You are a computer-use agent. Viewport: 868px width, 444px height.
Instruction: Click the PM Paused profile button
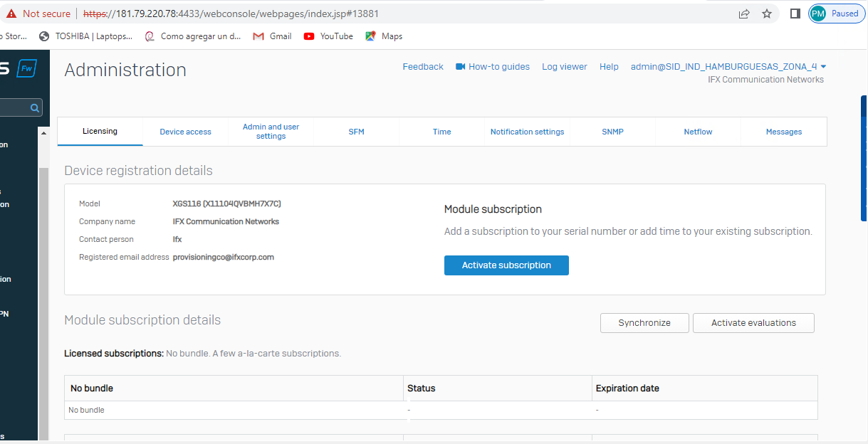(x=836, y=14)
